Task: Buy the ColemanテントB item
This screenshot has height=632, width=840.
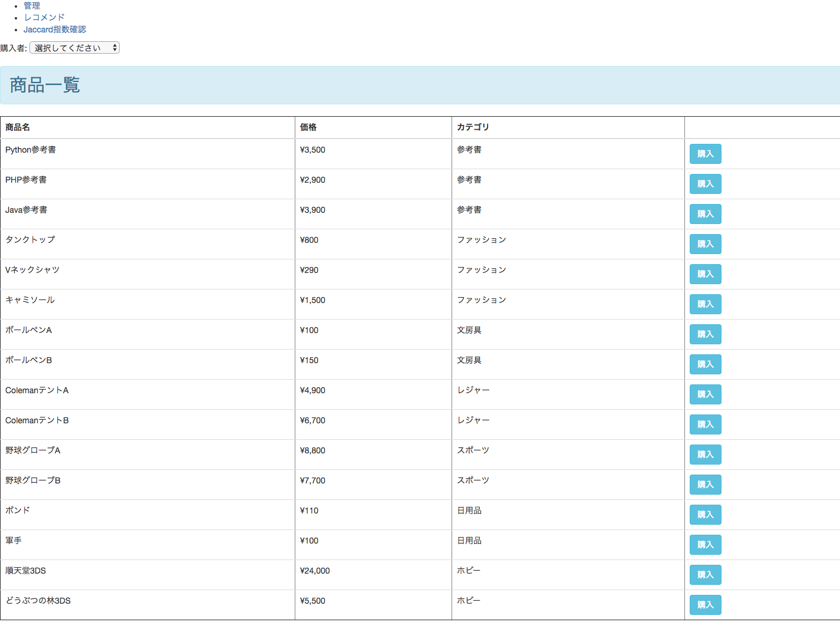Action: click(705, 424)
